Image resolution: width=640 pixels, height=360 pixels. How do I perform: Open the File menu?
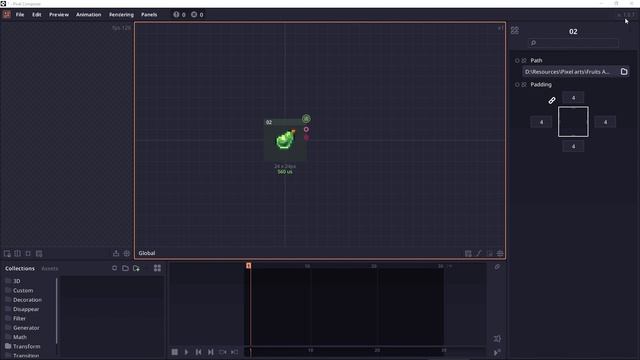pyautogui.click(x=20, y=15)
